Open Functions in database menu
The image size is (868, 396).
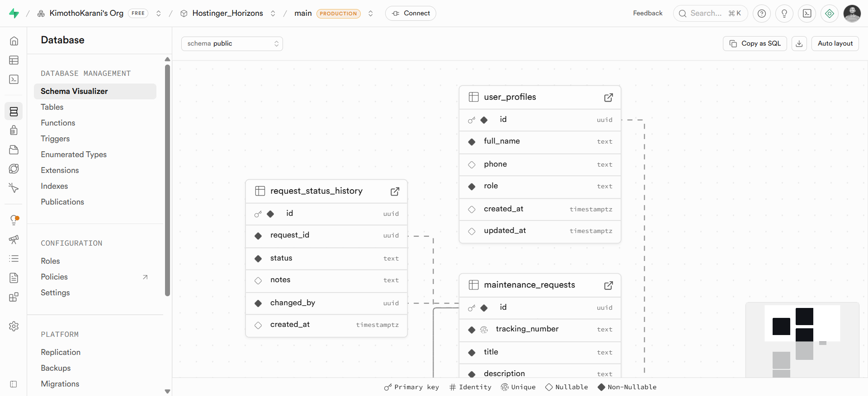[x=58, y=123]
